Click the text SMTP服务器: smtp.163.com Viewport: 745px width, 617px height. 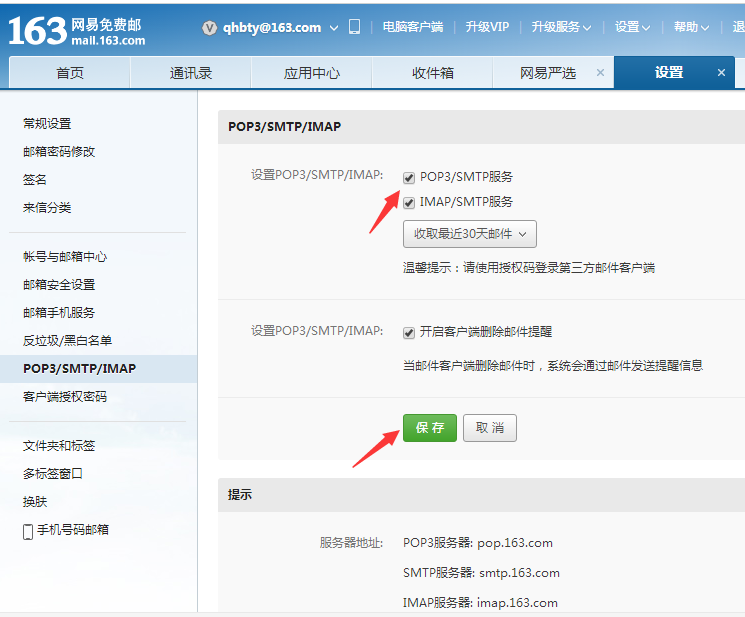481,573
